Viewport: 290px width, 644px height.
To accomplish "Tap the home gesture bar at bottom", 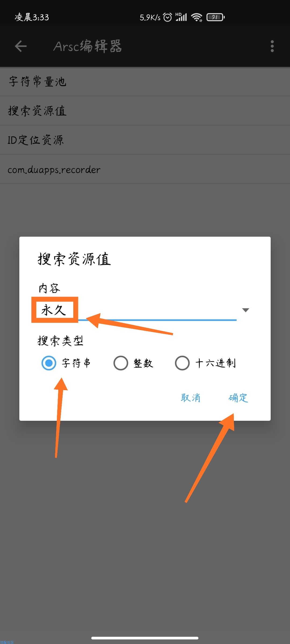I will (x=145, y=638).
